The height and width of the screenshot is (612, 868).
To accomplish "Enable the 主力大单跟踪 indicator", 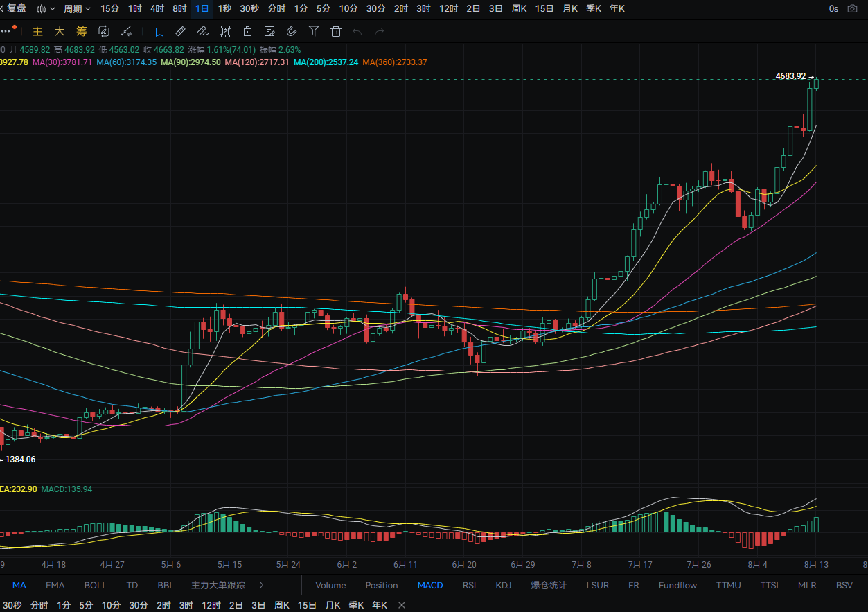I will point(218,585).
